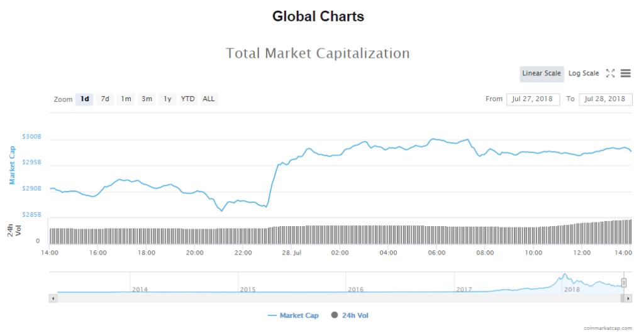
Task: Choose the YTD zoom option
Action: [x=187, y=99]
